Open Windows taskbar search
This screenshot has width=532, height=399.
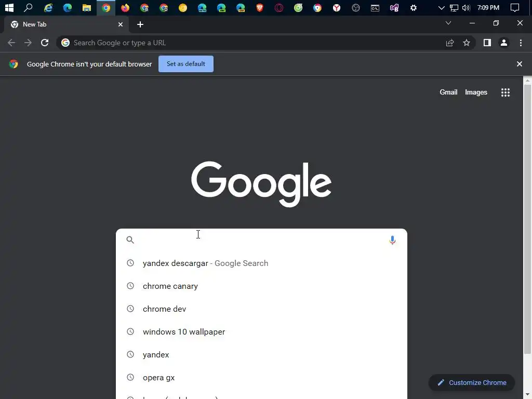click(29, 7)
